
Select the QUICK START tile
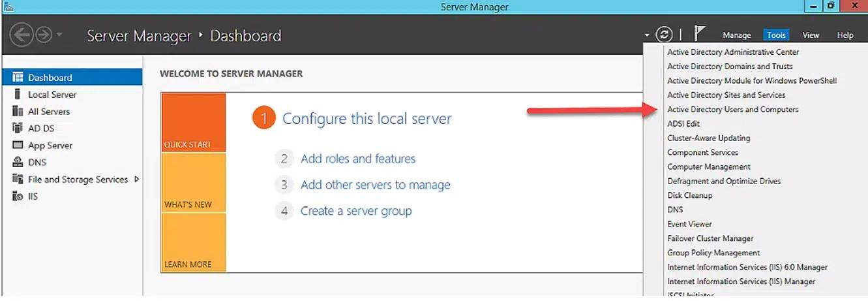coord(194,123)
